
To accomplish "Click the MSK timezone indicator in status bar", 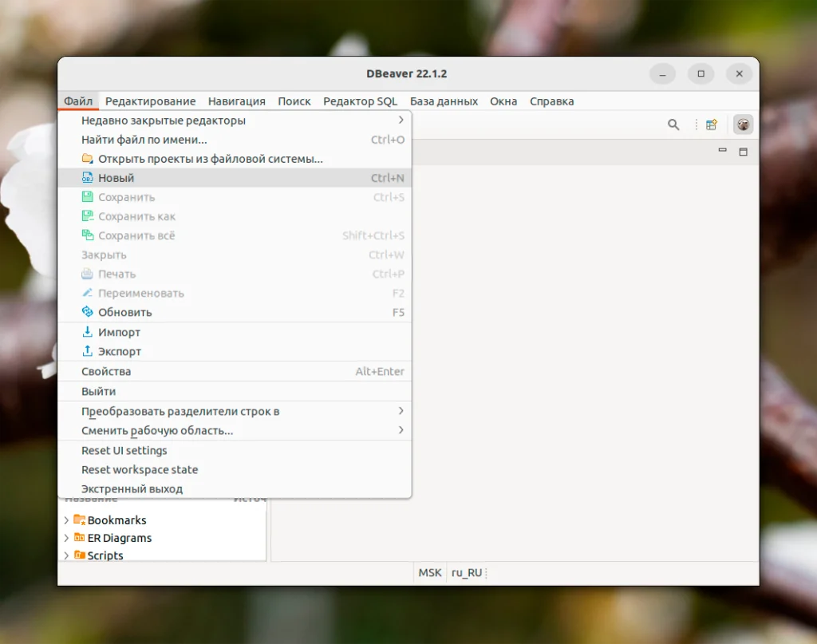I will click(428, 572).
